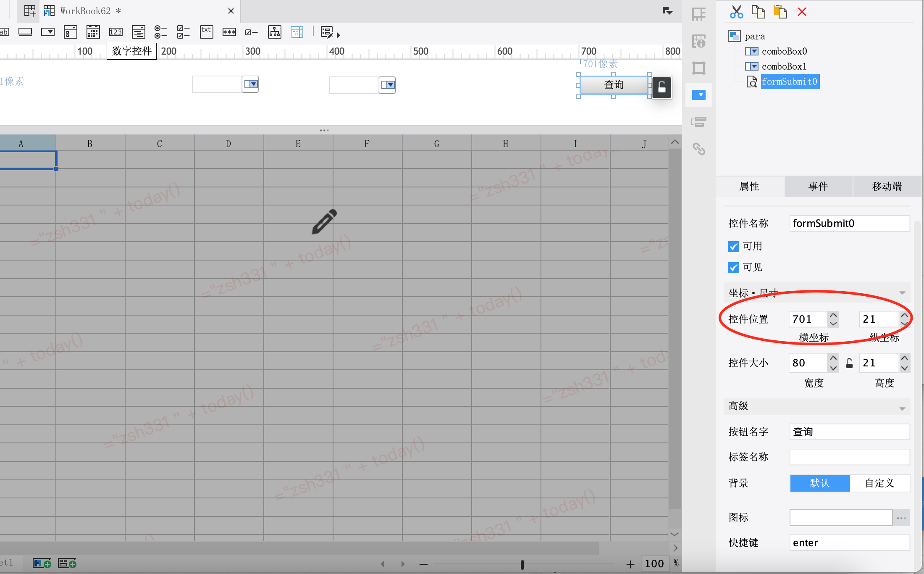
Task: Open the condition attributes sidebar panel
Action: click(x=699, y=122)
